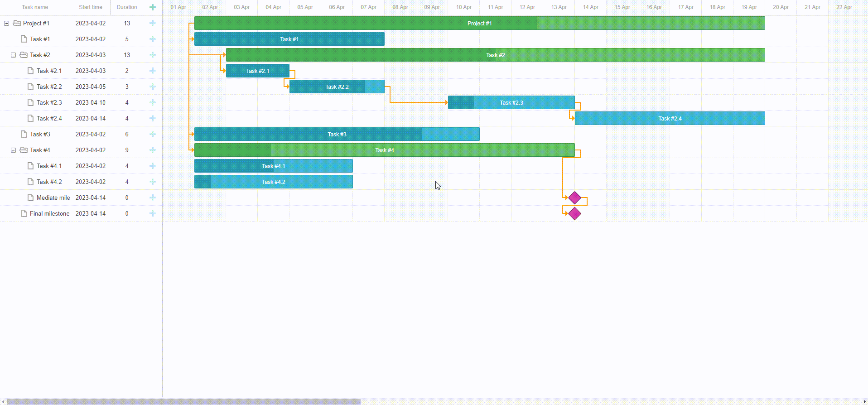The image size is (868, 405).
Task: Select the Task #3 bar in timeline
Action: pos(337,134)
